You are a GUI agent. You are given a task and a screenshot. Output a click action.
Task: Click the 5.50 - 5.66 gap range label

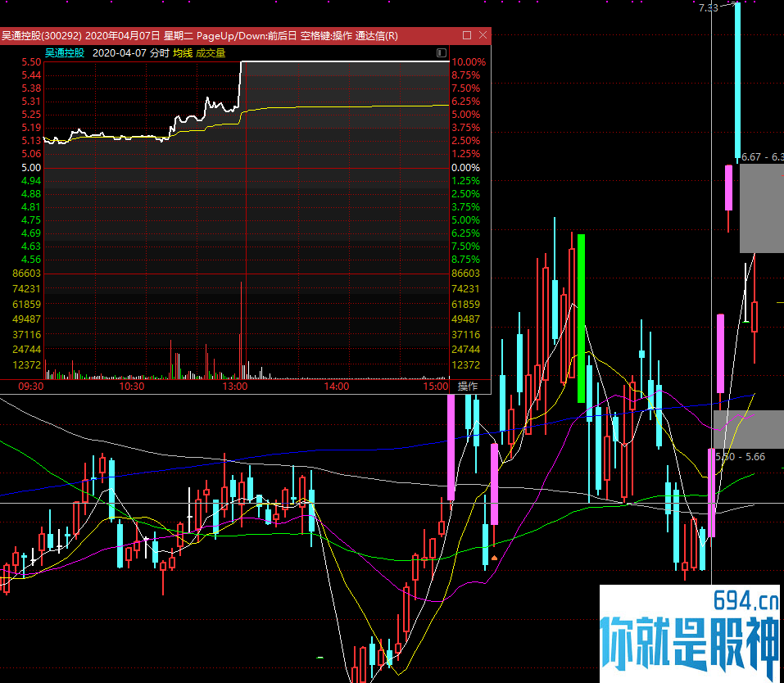click(740, 456)
